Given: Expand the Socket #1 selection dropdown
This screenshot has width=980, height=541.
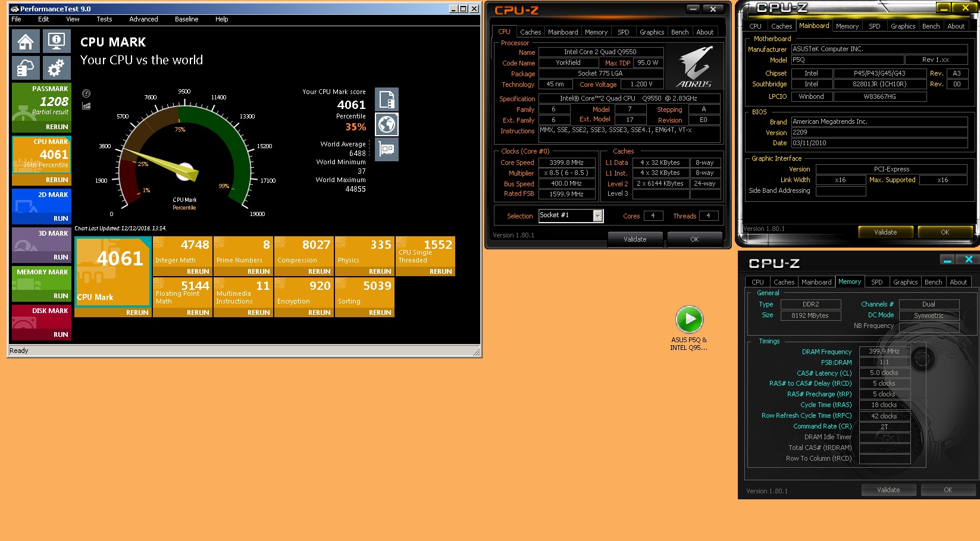Looking at the screenshot, I should coord(597,216).
